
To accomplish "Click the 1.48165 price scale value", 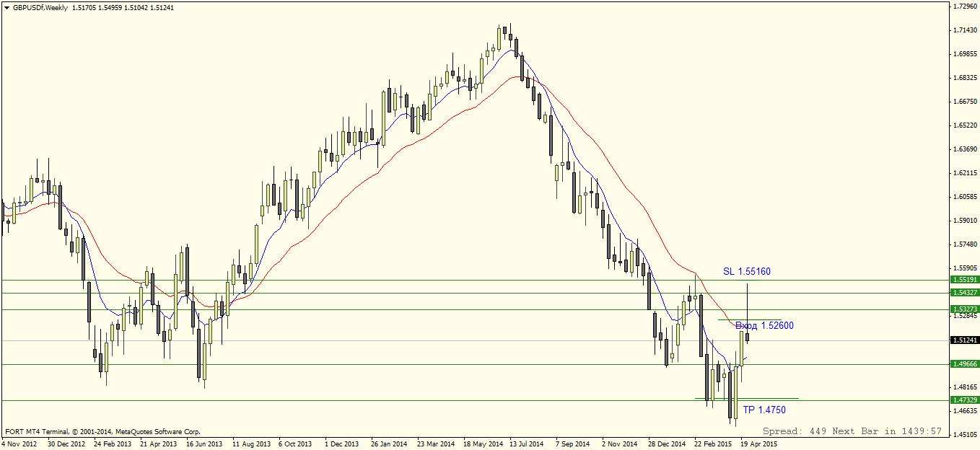I will [x=966, y=387].
